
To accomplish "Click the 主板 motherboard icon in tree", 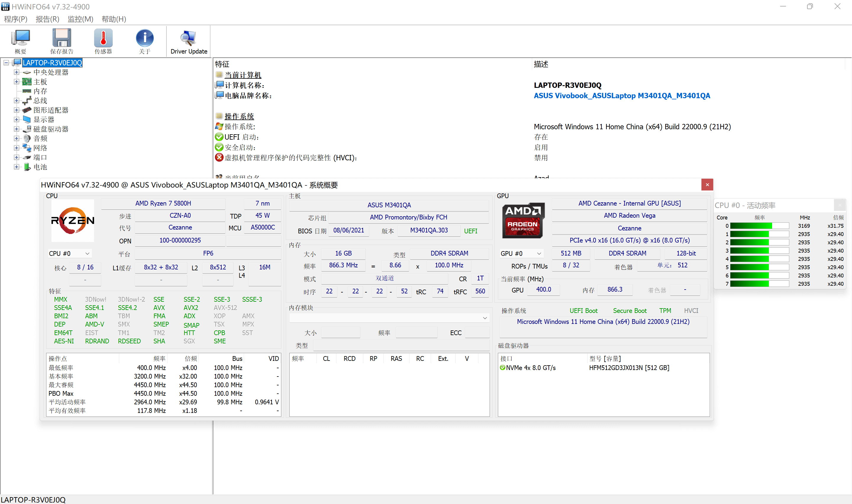I will 27,82.
